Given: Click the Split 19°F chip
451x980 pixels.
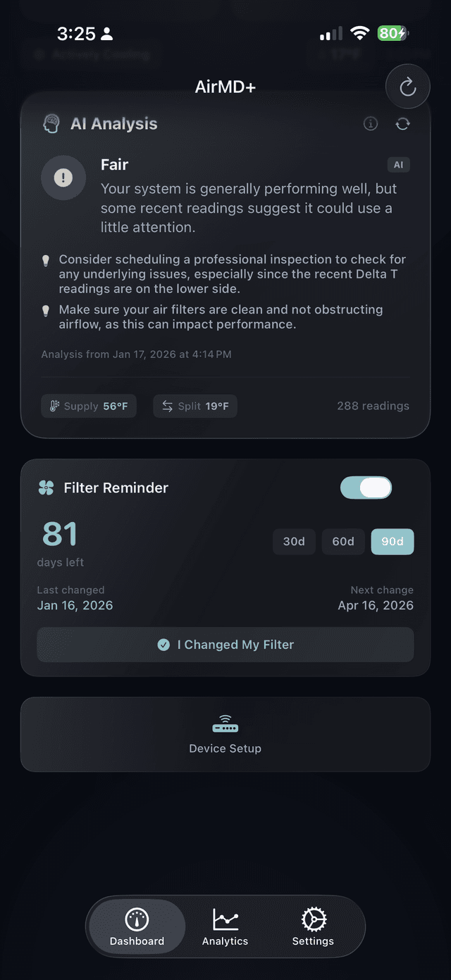Looking at the screenshot, I should pos(194,406).
